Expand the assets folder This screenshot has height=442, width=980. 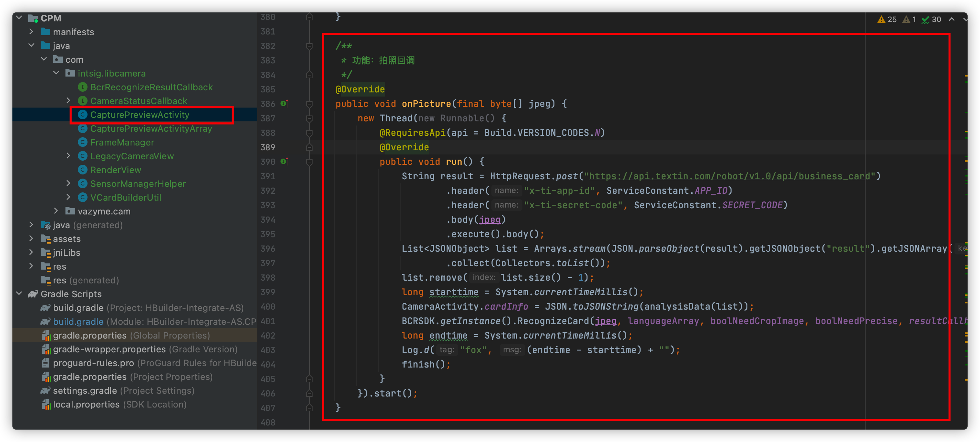click(x=31, y=238)
